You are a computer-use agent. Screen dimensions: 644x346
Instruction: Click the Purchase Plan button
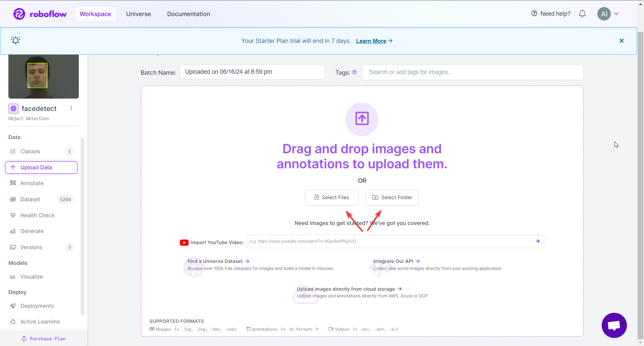43,338
